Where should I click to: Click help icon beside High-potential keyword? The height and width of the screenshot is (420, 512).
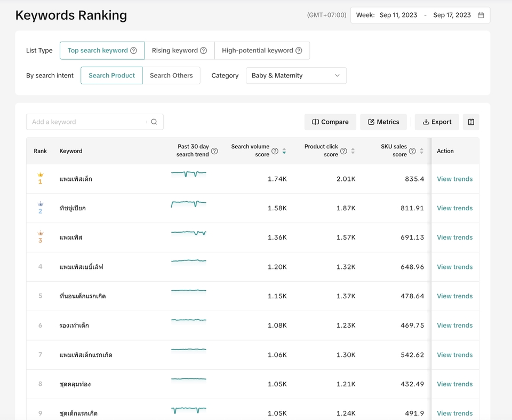tap(299, 50)
